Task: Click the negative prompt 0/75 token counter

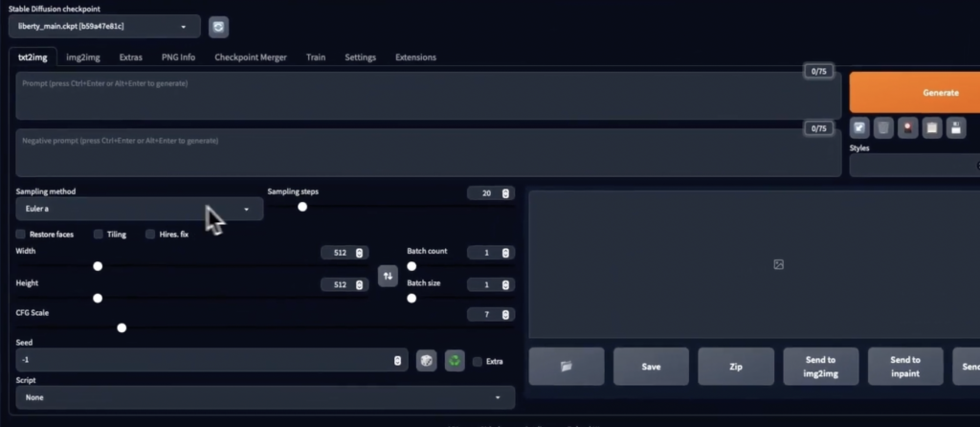Action: [x=819, y=128]
